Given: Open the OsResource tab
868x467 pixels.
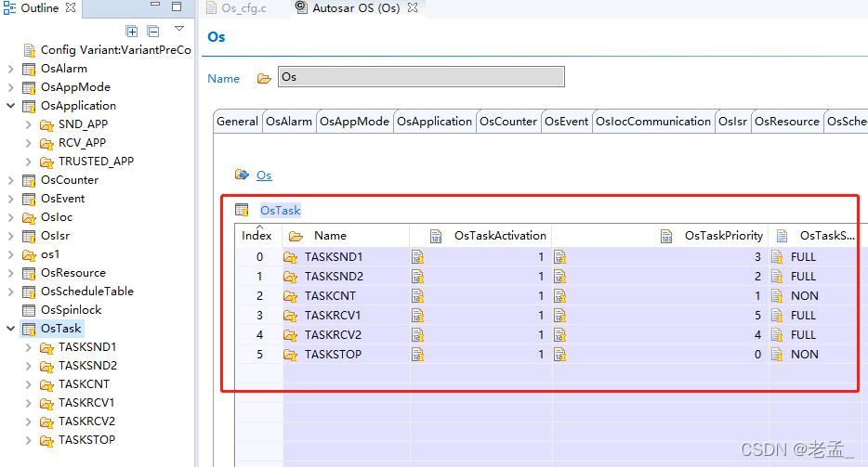Looking at the screenshot, I should tap(786, 122).
